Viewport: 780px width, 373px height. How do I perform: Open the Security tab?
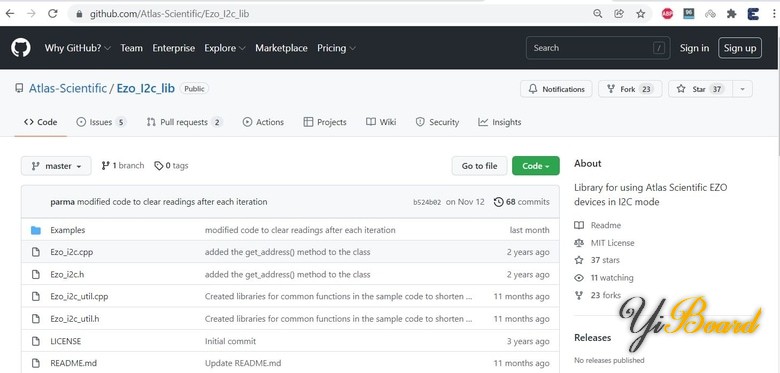coord(437,122)
